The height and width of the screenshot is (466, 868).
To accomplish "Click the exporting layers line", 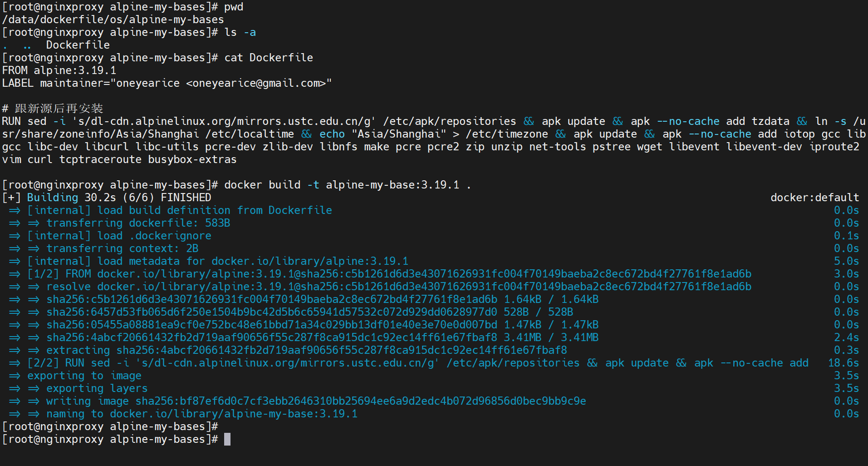I will 97,388.
